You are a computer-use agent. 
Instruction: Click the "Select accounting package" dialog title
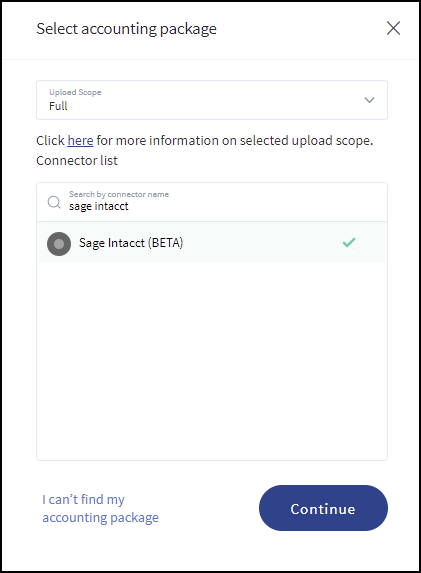126,29
